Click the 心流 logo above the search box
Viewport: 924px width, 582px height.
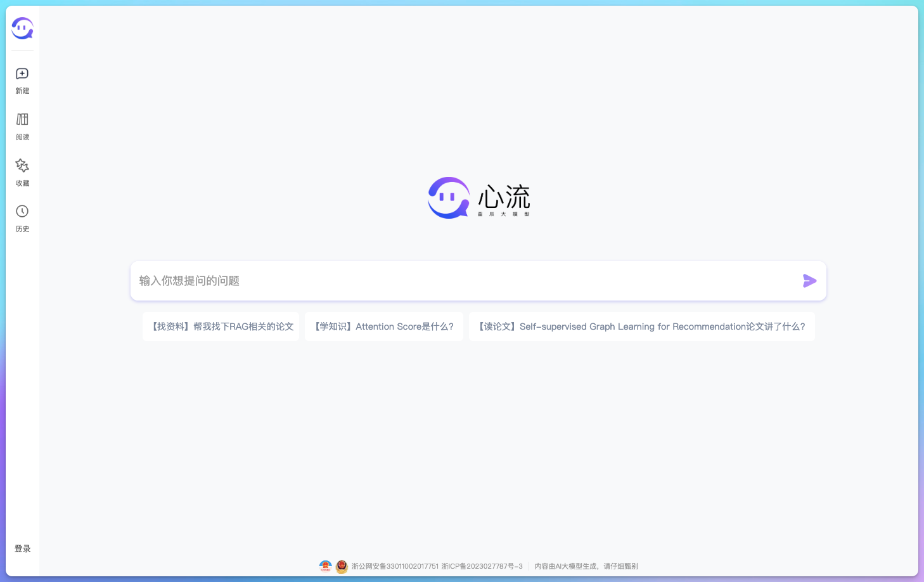tap(480, 198)
